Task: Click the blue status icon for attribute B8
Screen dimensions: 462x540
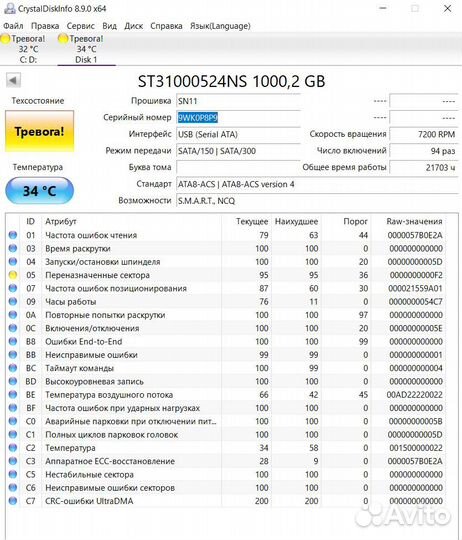Action: point(13,341)
